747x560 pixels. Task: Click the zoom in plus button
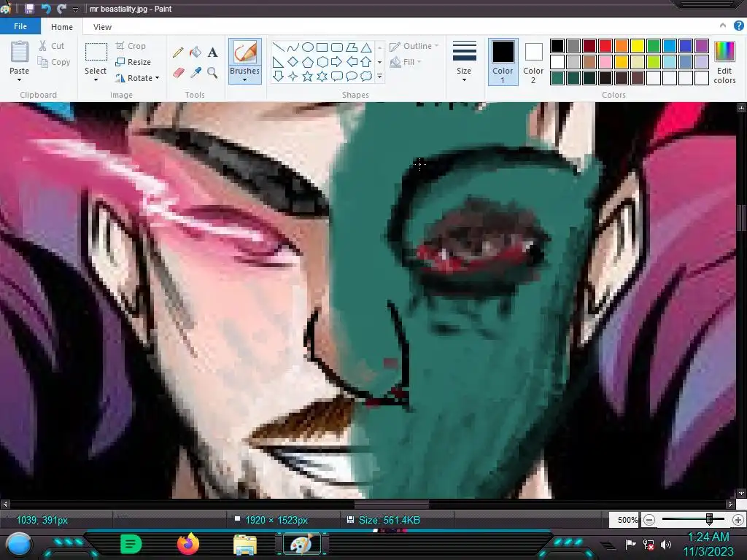click(x=738, y=519)
